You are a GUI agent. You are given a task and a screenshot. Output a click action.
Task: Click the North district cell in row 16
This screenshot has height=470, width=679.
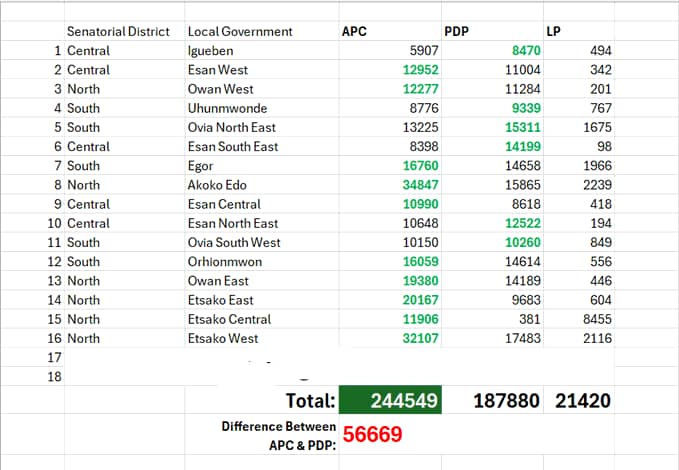pos(125,338)
